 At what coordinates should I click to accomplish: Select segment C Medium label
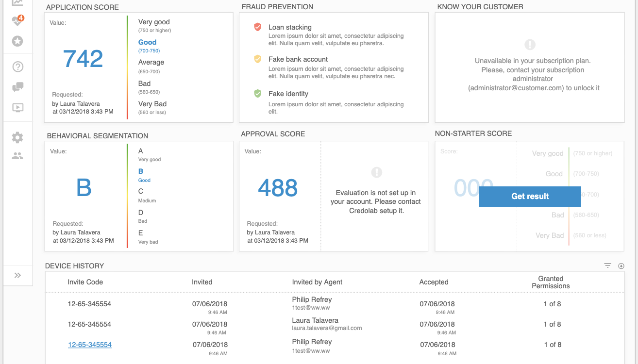tap(147, 196)
